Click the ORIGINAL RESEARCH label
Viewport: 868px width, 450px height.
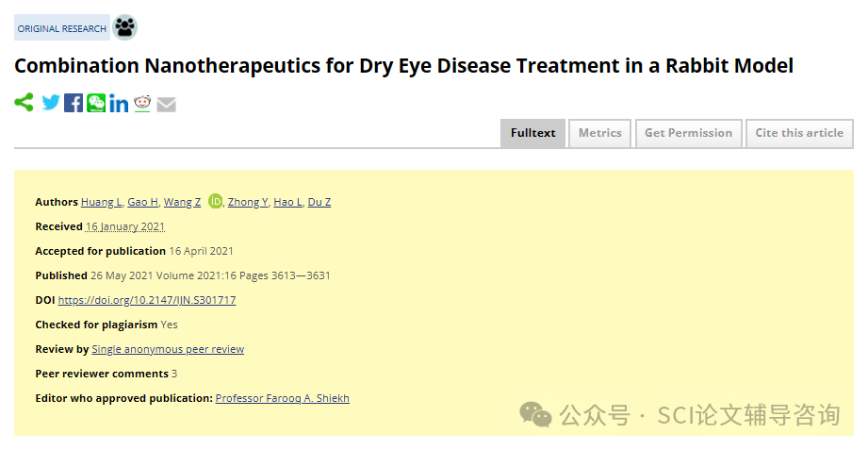pos(62,28)
